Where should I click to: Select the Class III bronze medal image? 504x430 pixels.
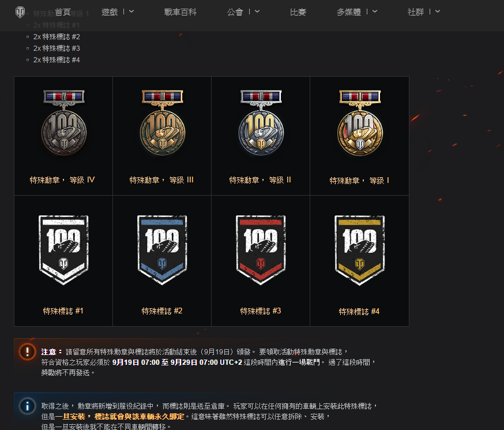click(x=162, y=122)
